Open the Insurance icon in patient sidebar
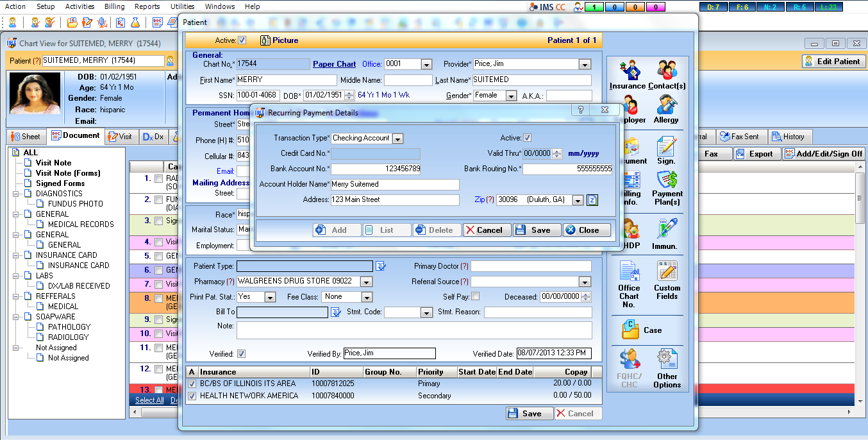Screen dimensions: 868x440 coord(628,74)
